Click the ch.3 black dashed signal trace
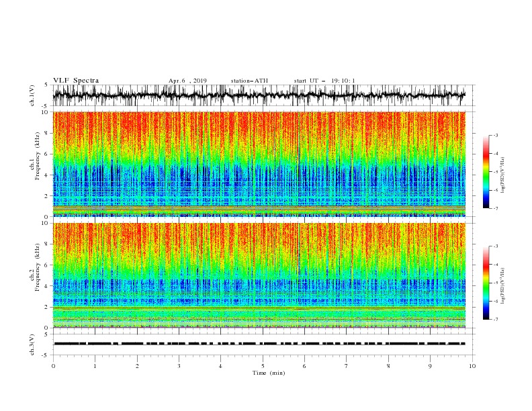Image resolution: width=532 pixels, height=411 pixels. 259,344
